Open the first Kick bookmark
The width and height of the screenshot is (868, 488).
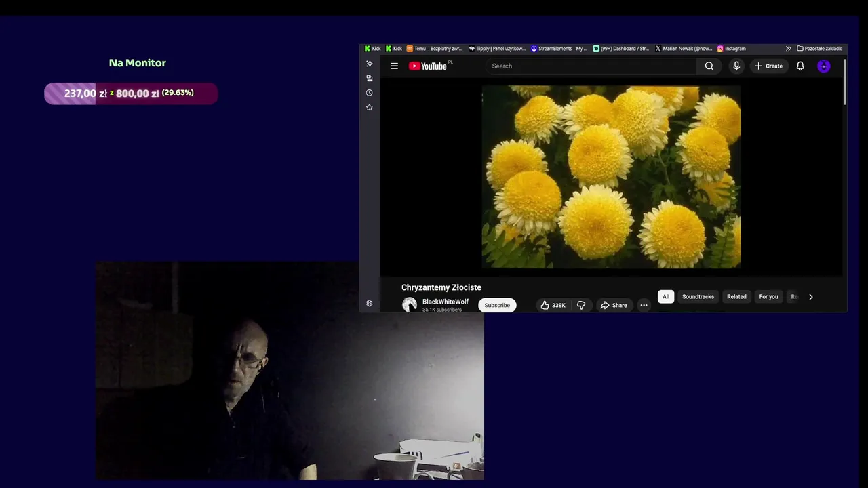(x=372, y=49)
